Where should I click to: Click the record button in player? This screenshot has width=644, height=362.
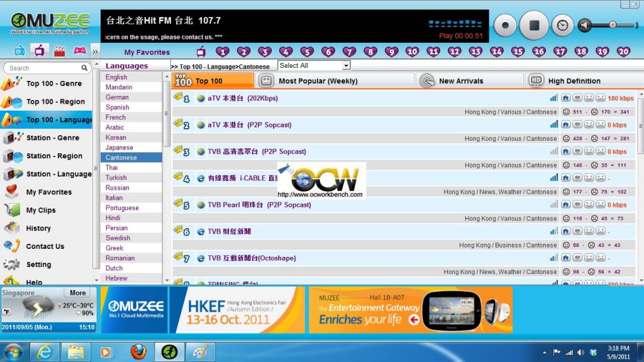505,25
